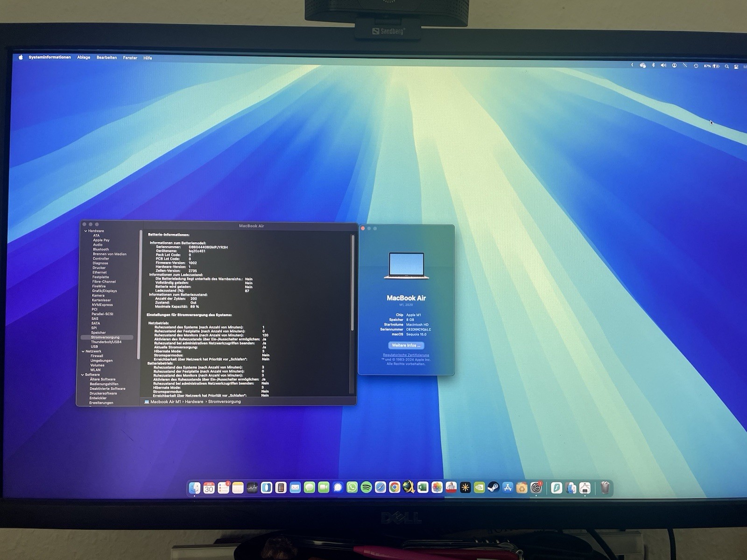The height and width of the screenshot is (560, 747).
Task: Open WhatsApp in the Dock
Action: pyautogui.click(x=352, y=488)
